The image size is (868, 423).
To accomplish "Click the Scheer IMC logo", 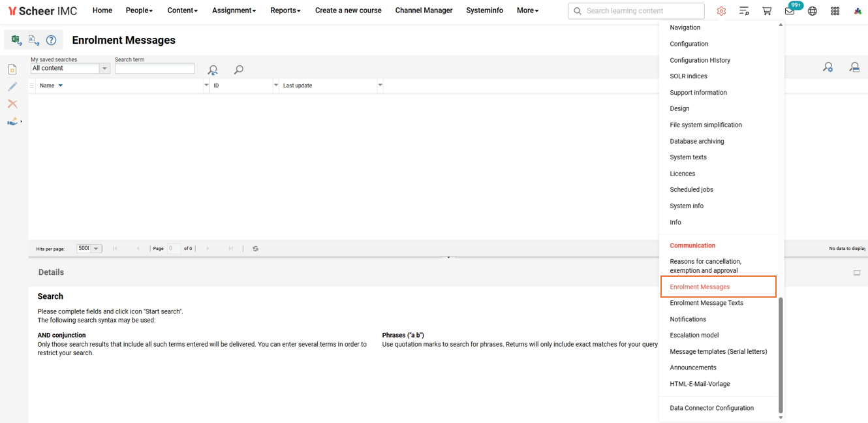I will tap(42, 11).
